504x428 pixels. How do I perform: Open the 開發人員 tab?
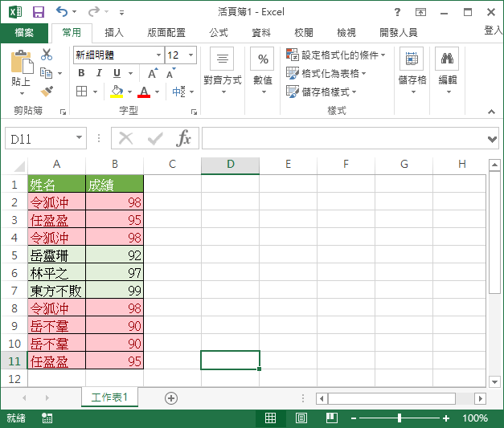398,33
